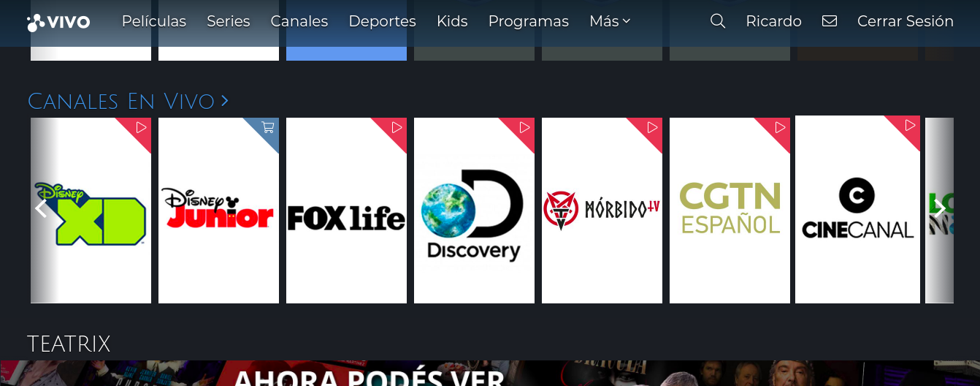Click the Teatrix 'Ahora podés ver' banner
Viewport: 980px width, 386px height.
tap(490, 373)
